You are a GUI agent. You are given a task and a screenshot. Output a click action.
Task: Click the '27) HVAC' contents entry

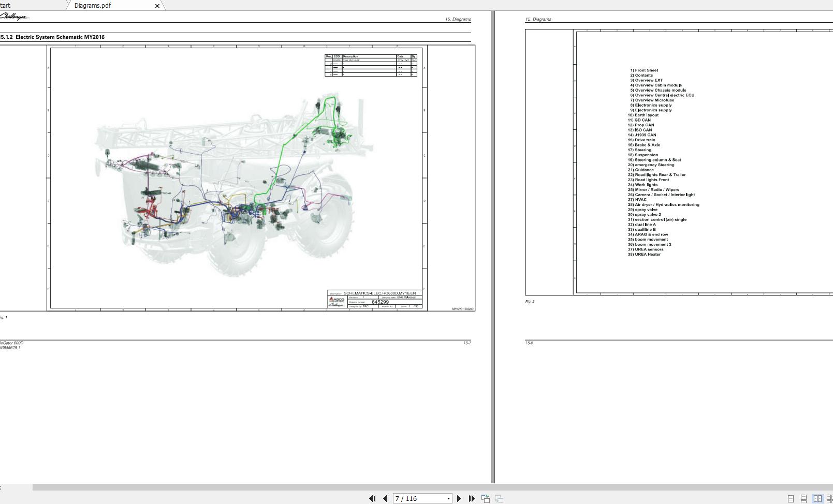tap(637, 200)
